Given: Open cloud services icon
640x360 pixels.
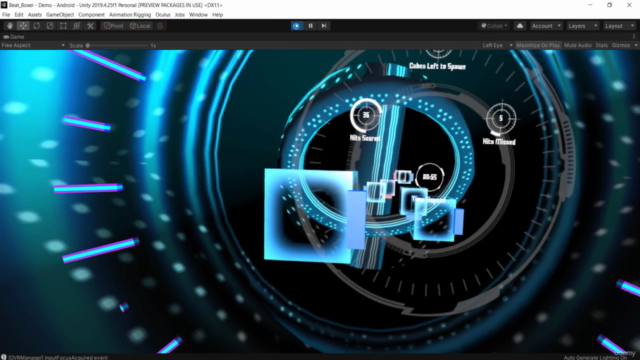Looking at the screenshot, I should (520, 26).
